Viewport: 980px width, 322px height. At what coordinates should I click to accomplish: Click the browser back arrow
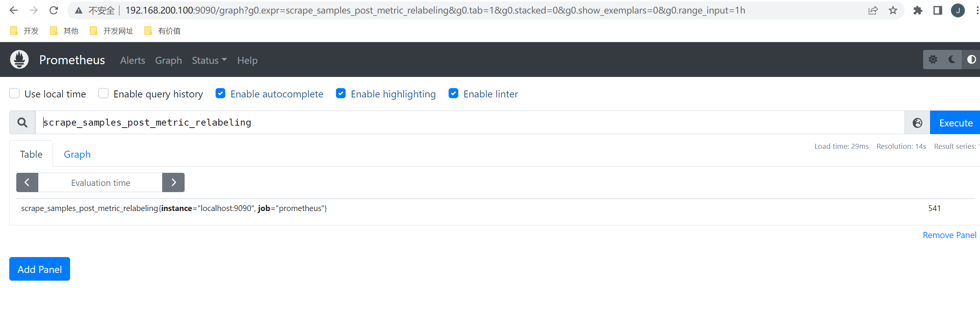(x=14, y=10)
